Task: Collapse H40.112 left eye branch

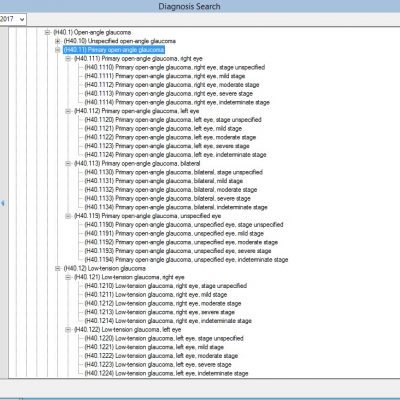Action: (x=68, y=111)
